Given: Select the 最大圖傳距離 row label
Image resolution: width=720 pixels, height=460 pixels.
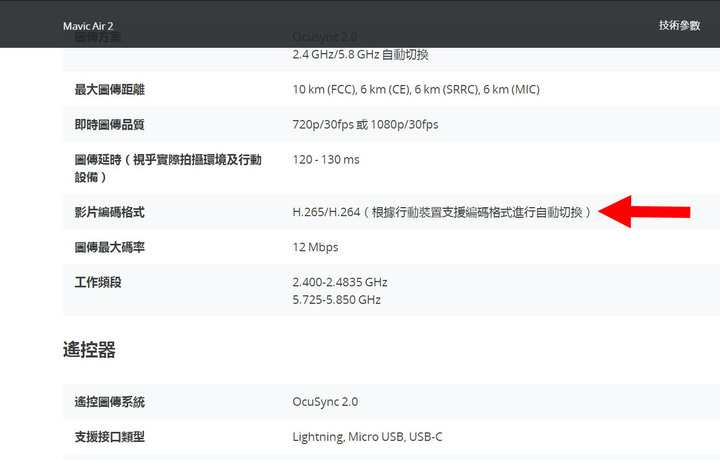Looking at the screenshot, I should 110,90.
